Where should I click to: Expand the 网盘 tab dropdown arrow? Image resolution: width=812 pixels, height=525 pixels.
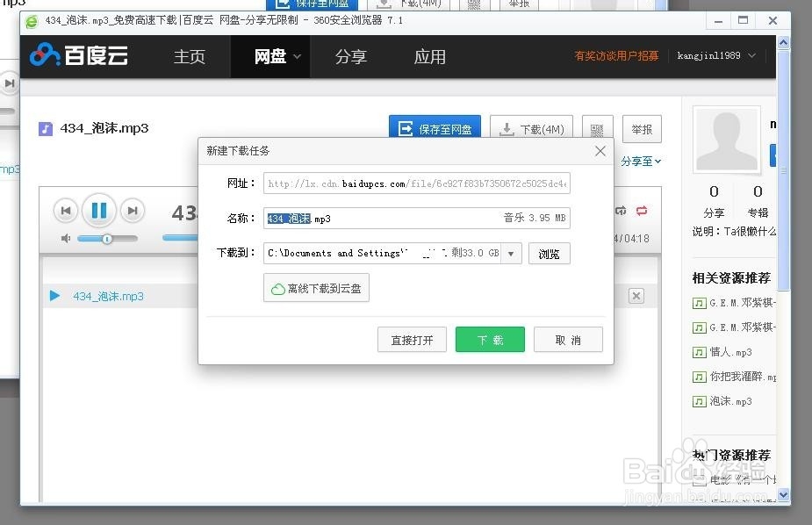click(x=298, y=56)
